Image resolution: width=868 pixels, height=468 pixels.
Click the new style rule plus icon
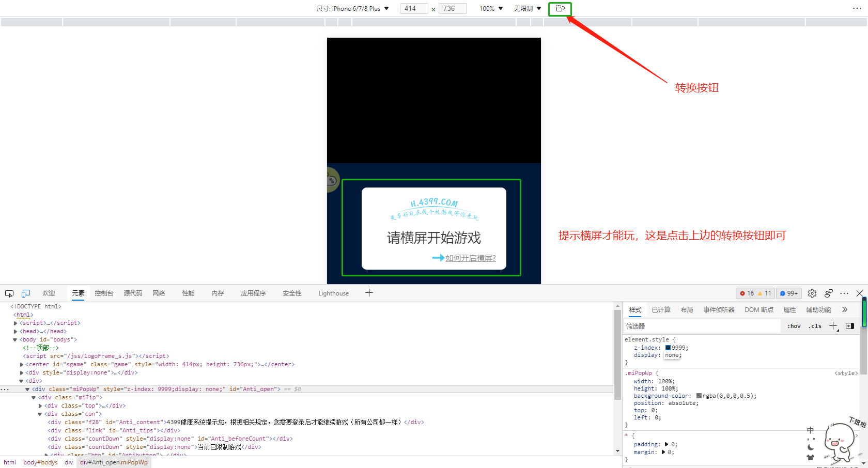pyautogui.click(x=833, y=326)
